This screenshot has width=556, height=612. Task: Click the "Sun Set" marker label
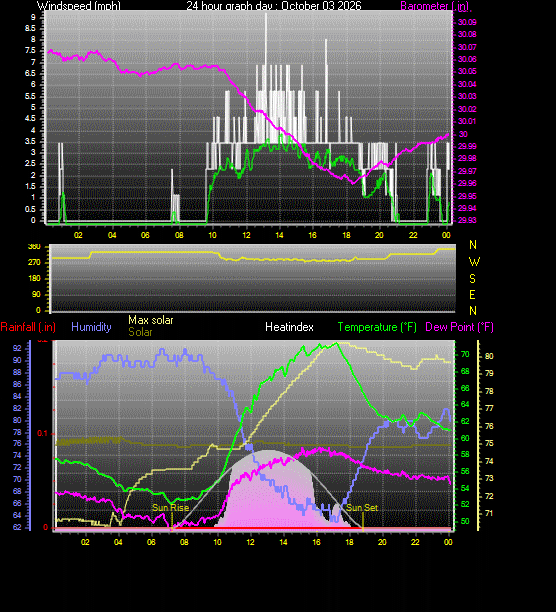tap(362, 507)
